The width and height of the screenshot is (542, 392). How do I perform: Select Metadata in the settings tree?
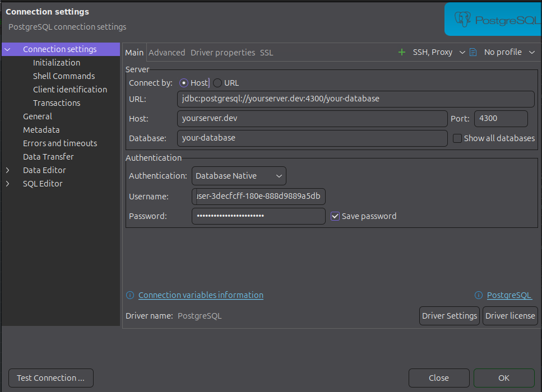[41, 130]
